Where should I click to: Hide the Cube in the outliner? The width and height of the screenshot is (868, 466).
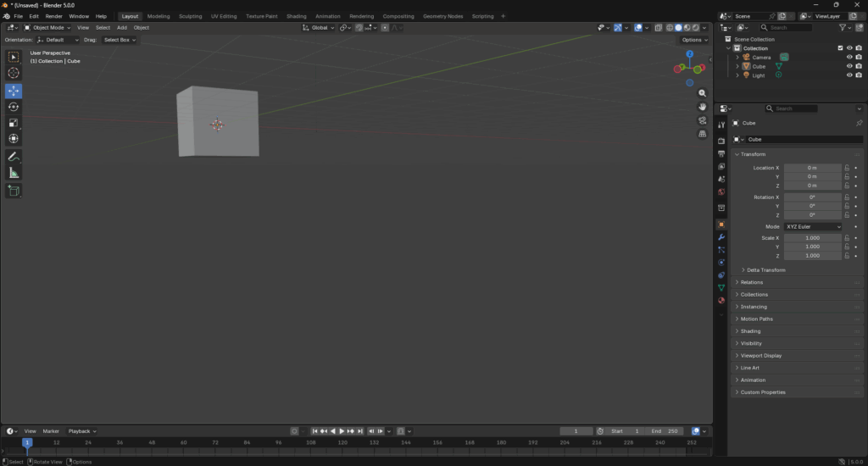pos(849,66)
